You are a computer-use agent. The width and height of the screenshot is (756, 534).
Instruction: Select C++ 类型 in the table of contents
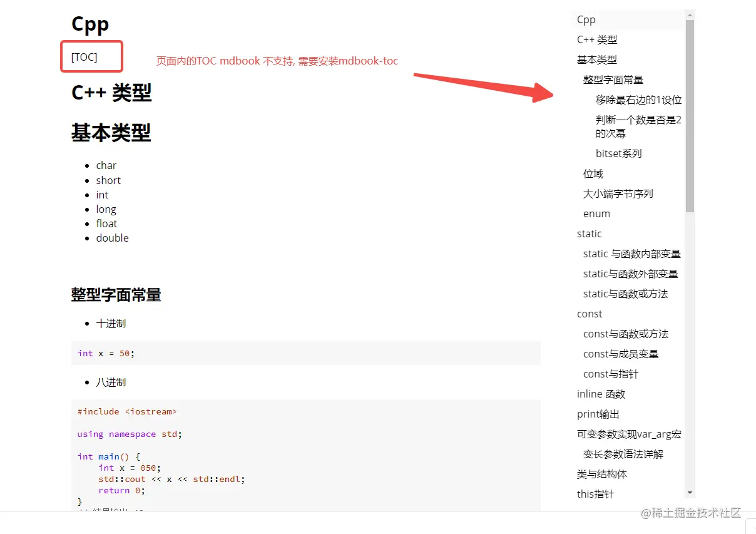point(598,39)
